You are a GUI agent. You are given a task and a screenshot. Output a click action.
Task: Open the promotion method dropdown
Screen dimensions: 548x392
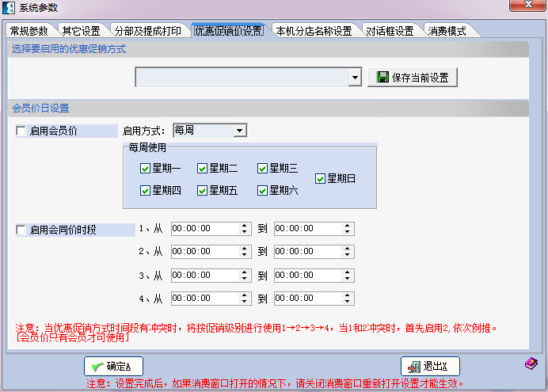click(x=356, y=78)
